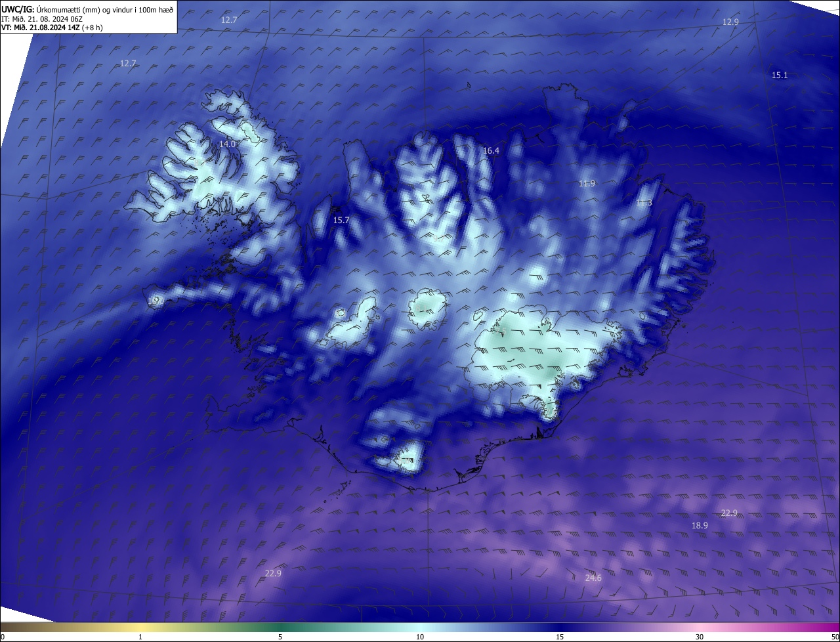Click the '1' tick label on the scale

tap(140, 637)
